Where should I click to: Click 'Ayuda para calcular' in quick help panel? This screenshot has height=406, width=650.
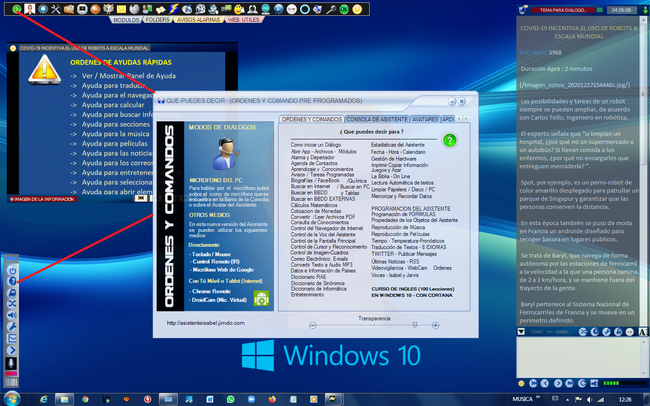coord(113,105)
